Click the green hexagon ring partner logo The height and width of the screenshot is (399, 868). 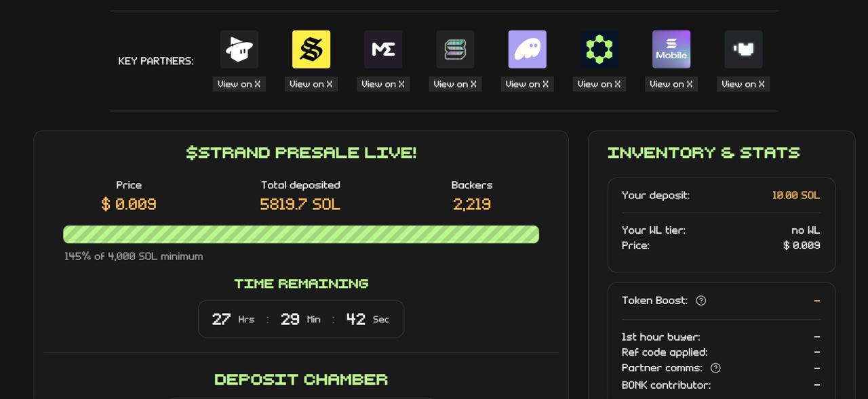click(x=599, y=49)
